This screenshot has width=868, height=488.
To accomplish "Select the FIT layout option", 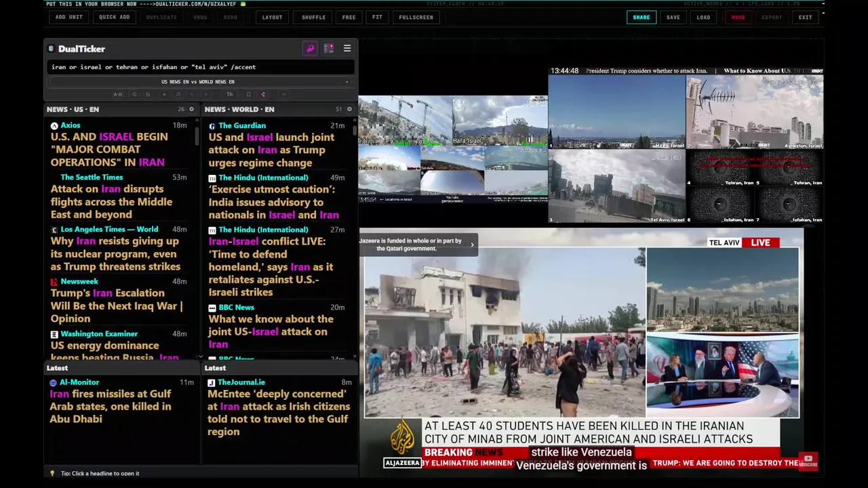I will 377,17.
